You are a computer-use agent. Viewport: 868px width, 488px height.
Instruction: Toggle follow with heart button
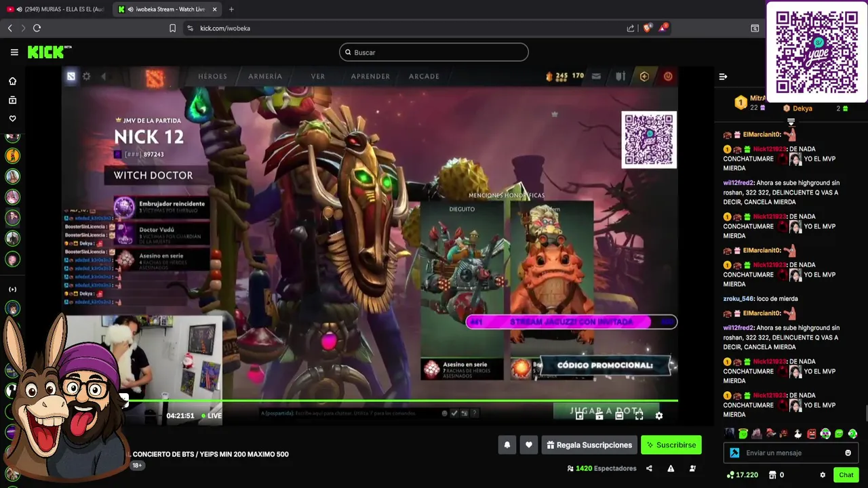click(x=528, y=445)
